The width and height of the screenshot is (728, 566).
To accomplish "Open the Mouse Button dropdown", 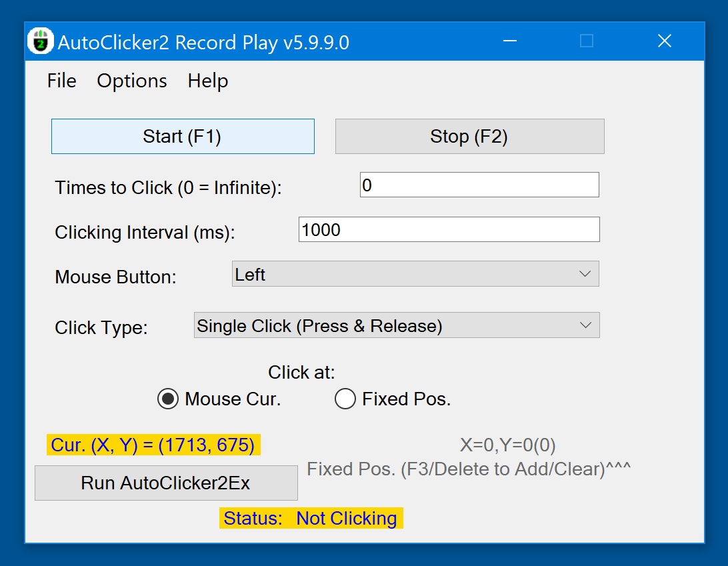I will 415,273.
